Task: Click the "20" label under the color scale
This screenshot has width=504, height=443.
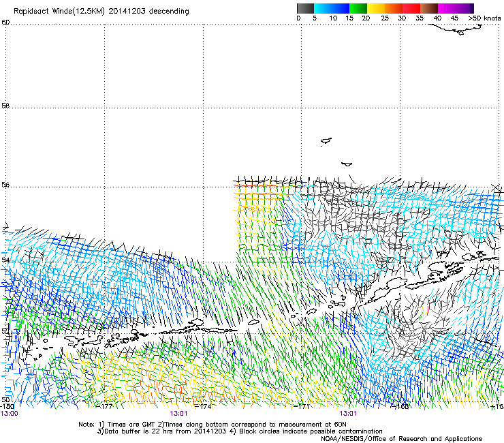Action: click(x=366, y=18)
